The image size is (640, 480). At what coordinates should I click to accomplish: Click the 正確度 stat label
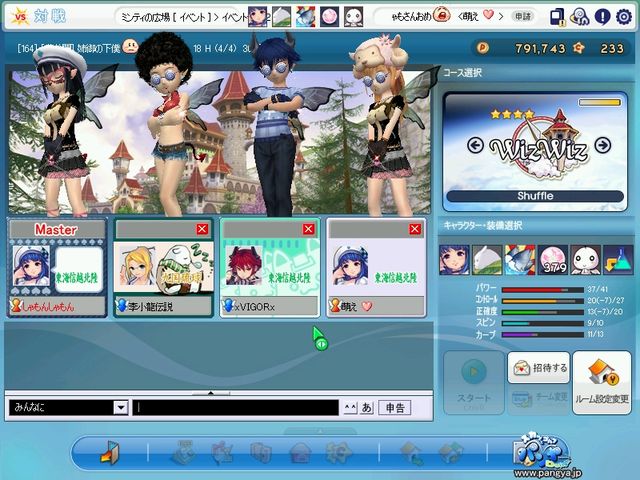(x=486, y=311)
